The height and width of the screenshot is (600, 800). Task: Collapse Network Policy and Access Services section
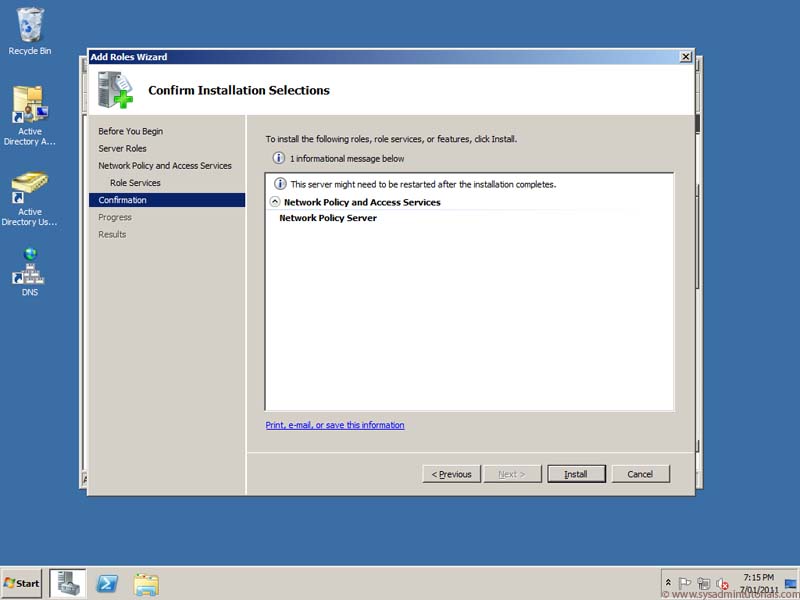tap(274, 202)
